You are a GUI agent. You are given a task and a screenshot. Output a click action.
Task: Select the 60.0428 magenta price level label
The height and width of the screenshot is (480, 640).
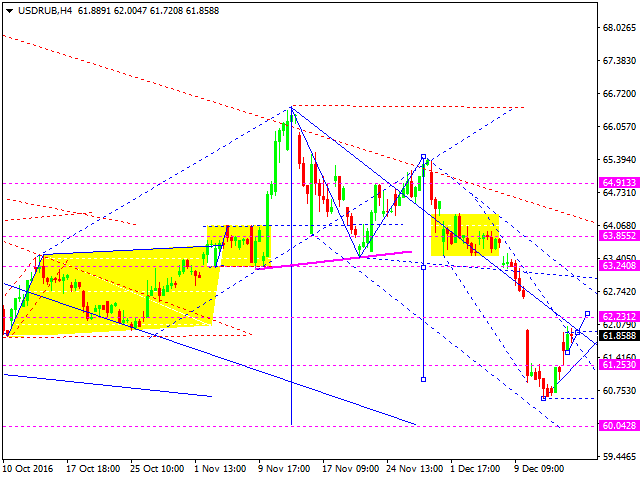619,426
